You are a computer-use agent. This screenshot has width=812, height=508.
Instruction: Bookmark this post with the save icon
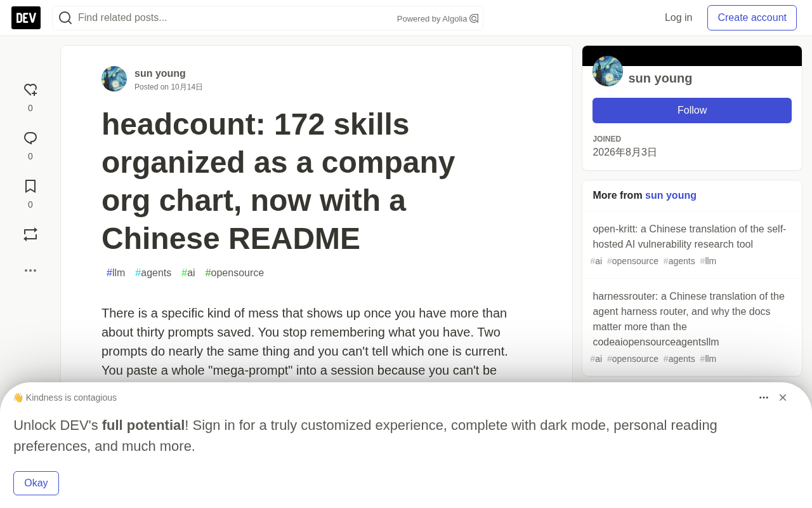click(x=30, y=187)
